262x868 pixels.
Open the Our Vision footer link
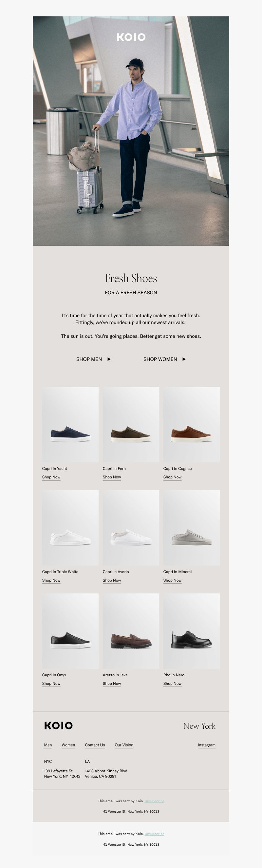(x=124, y=745)
